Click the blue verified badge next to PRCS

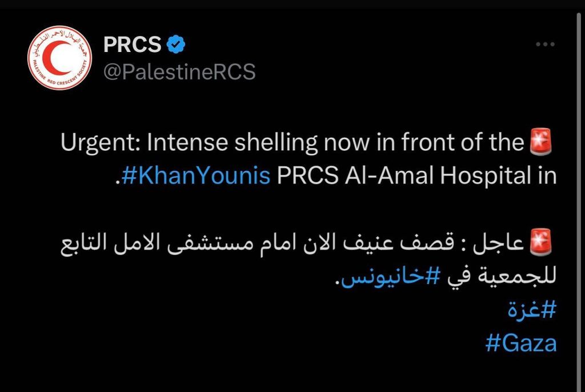175,44
